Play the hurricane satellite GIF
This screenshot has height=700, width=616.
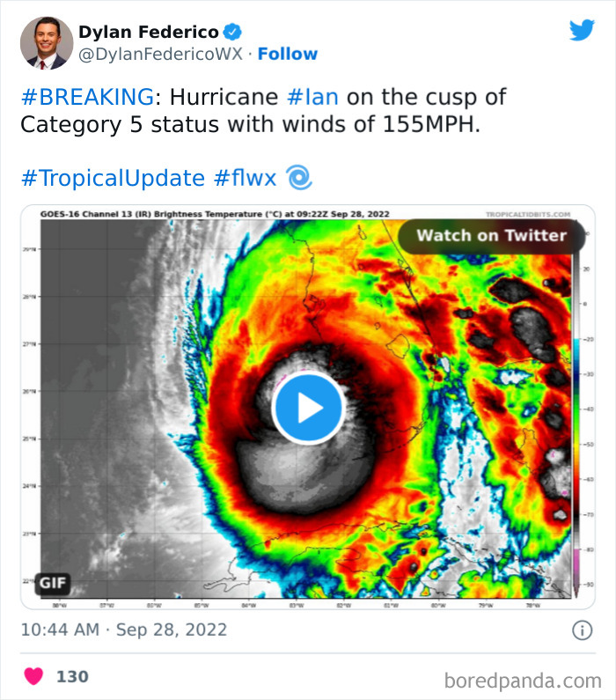pyautogui.click(x=307, y=407)
